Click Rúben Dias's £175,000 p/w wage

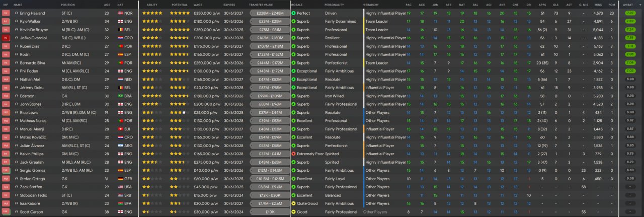(x=207, y=46)
